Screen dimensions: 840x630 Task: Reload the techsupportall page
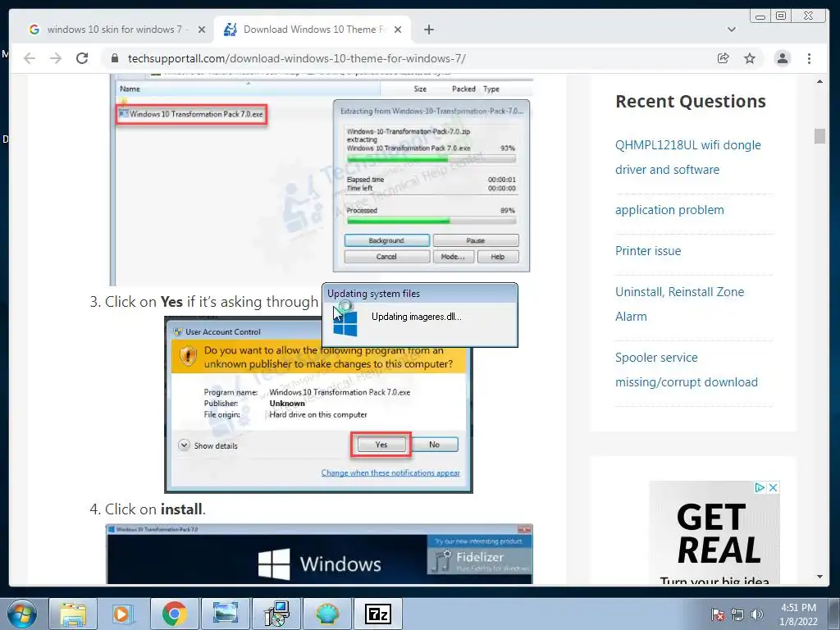(82, 58)
